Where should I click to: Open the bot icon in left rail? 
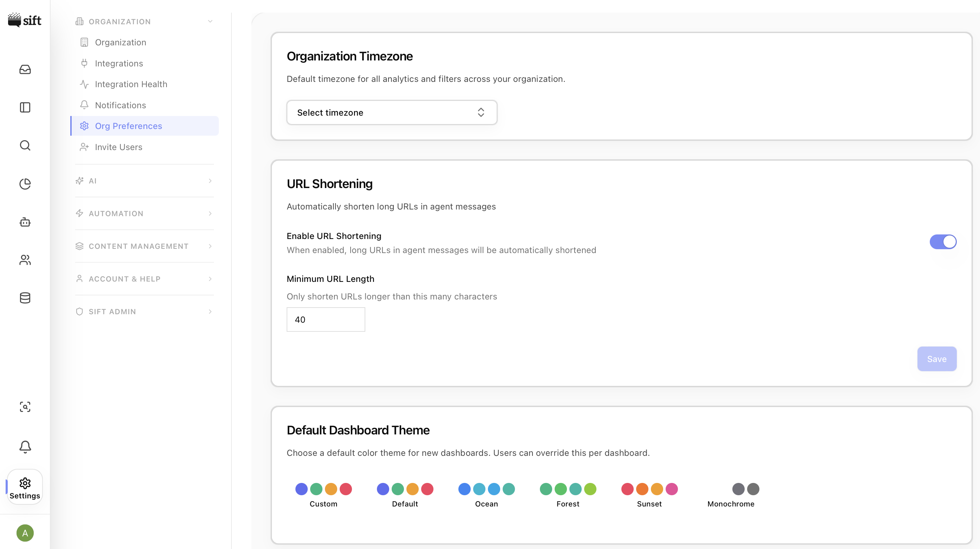(x=25, y=221)
